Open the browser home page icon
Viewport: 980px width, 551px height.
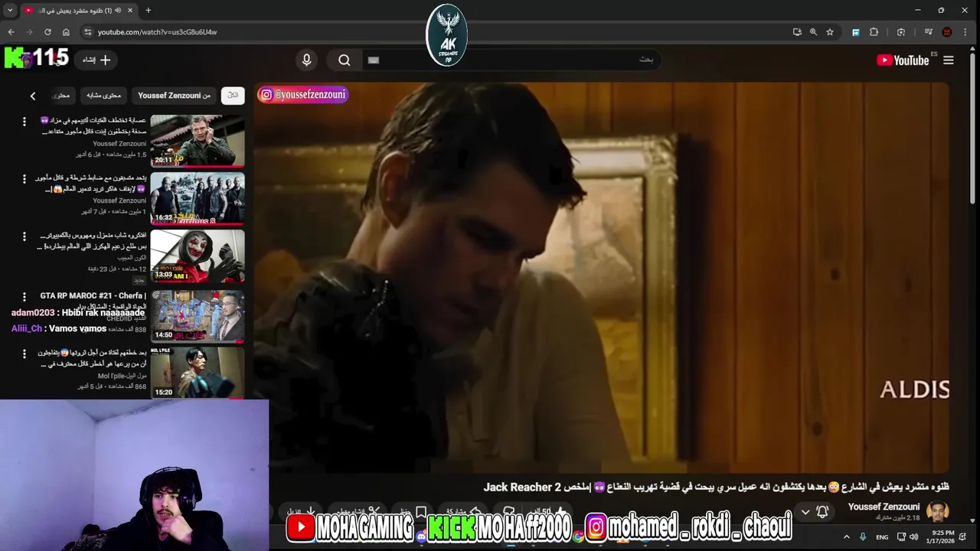[66, 32]
